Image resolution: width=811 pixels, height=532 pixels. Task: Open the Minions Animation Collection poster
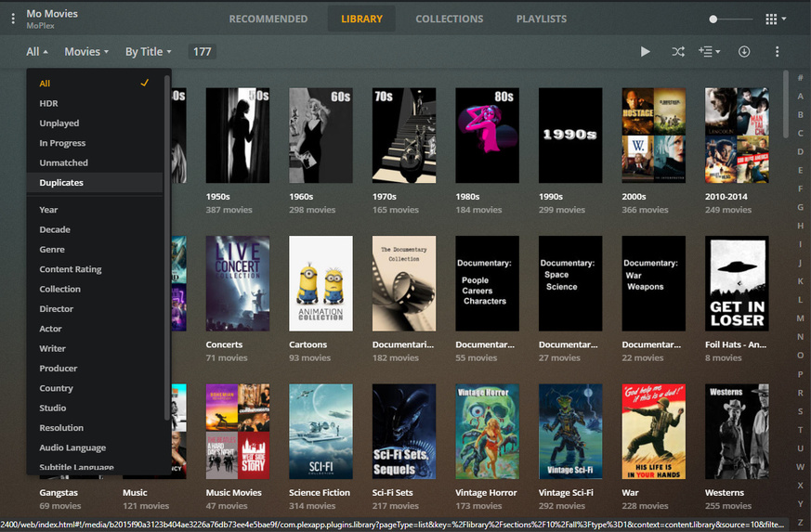point(320,283)
